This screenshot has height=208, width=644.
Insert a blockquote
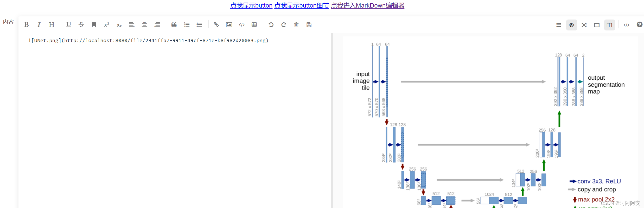(x=174, y=25)
